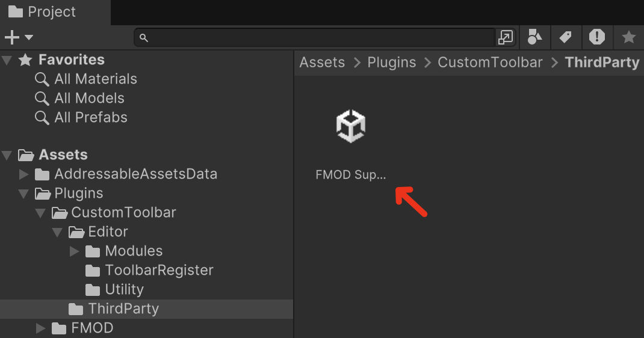Open search in Quick Search window icon
The image size is (644, 338).
pyautogui.click(x=504, y=38)
